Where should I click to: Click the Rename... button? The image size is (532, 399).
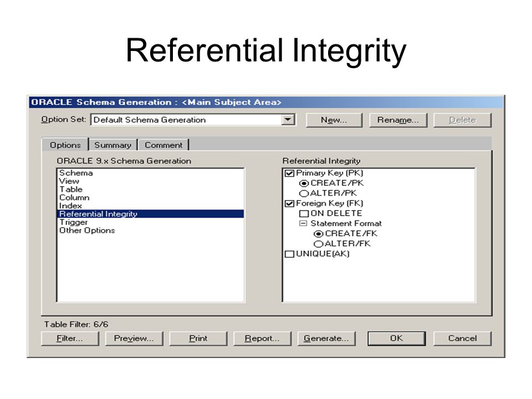pos(398,120)
